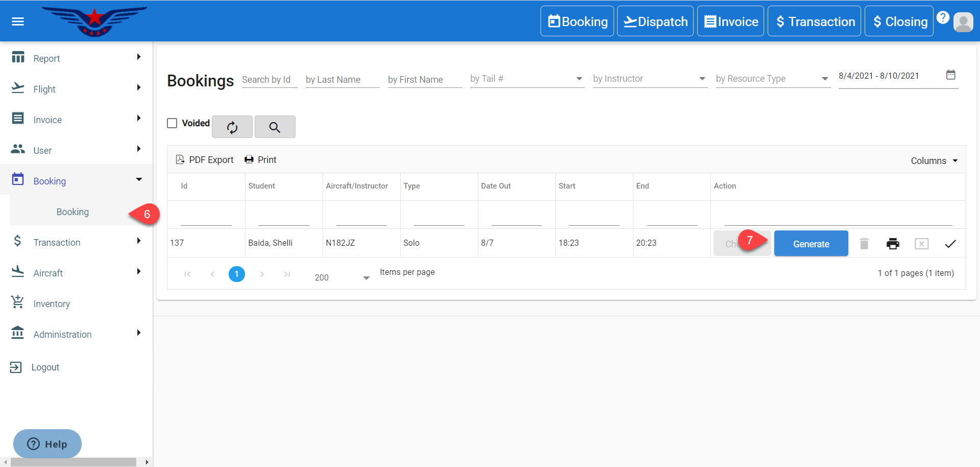Screen dimensions: 980x467
Task: Open the Columns dropdown
Action: point(934,160)
